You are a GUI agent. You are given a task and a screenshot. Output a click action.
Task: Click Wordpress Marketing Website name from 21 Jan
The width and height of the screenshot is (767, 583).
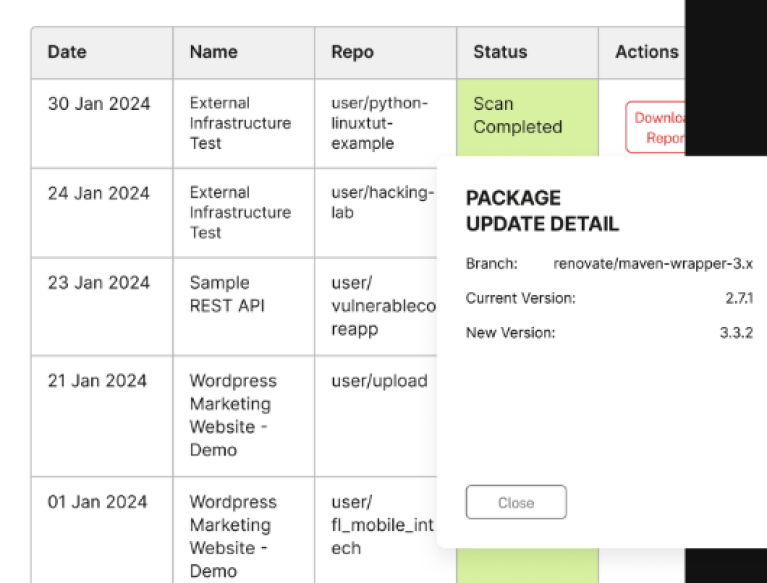[x=232, y=415]
